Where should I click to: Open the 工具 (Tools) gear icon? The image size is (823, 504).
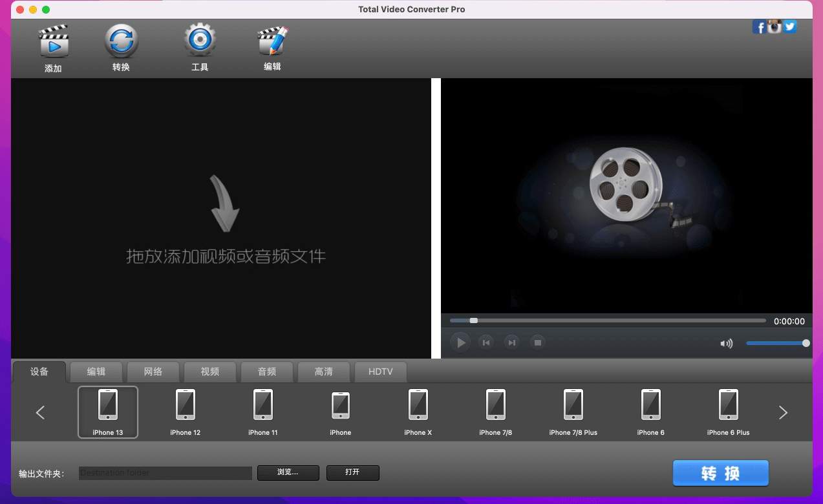(200, 41)
